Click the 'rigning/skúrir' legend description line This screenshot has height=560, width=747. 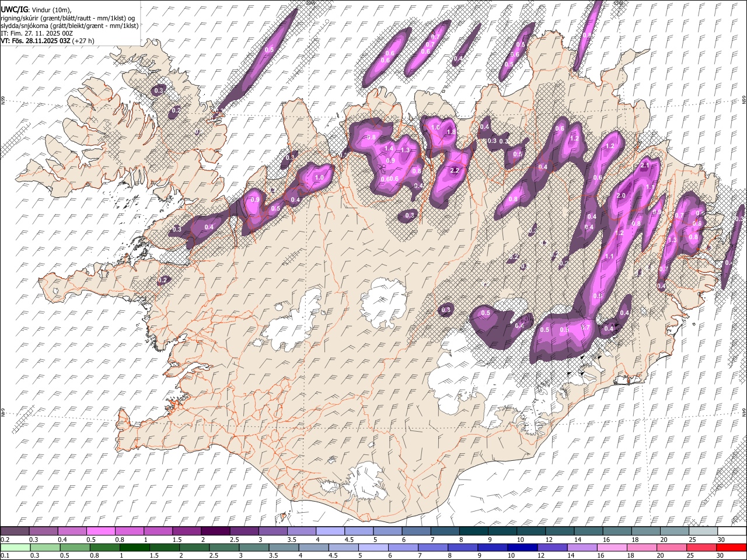coord(68,18)
